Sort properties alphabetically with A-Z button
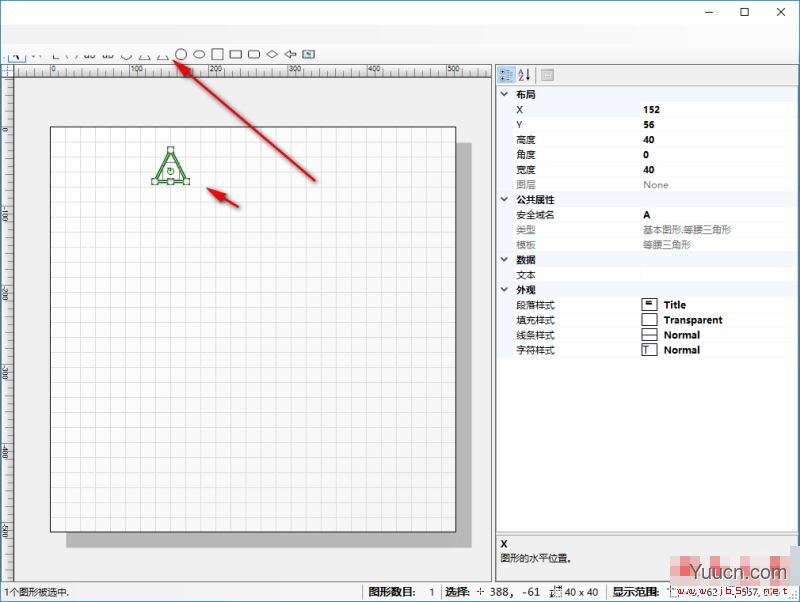Image resolution: width=800 pixels, height=602 pixels. click(x=524, y=75)
